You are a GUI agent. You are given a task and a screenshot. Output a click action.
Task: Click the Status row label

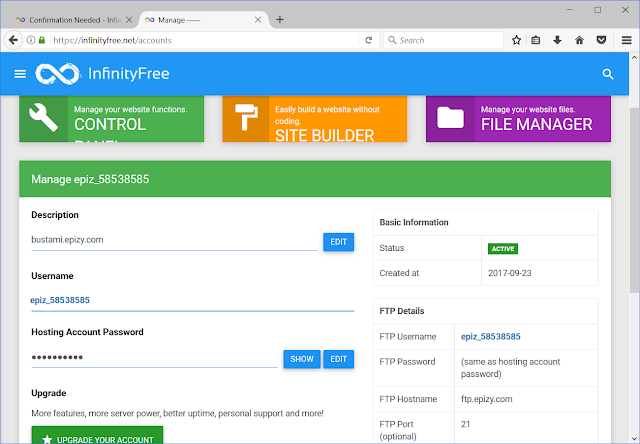point(392,248)
